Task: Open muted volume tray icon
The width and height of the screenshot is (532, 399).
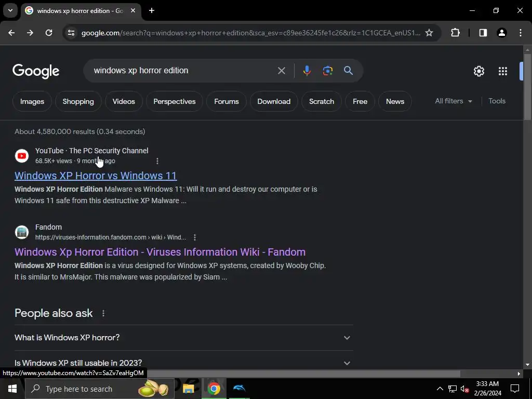Action: pos(464,389)
